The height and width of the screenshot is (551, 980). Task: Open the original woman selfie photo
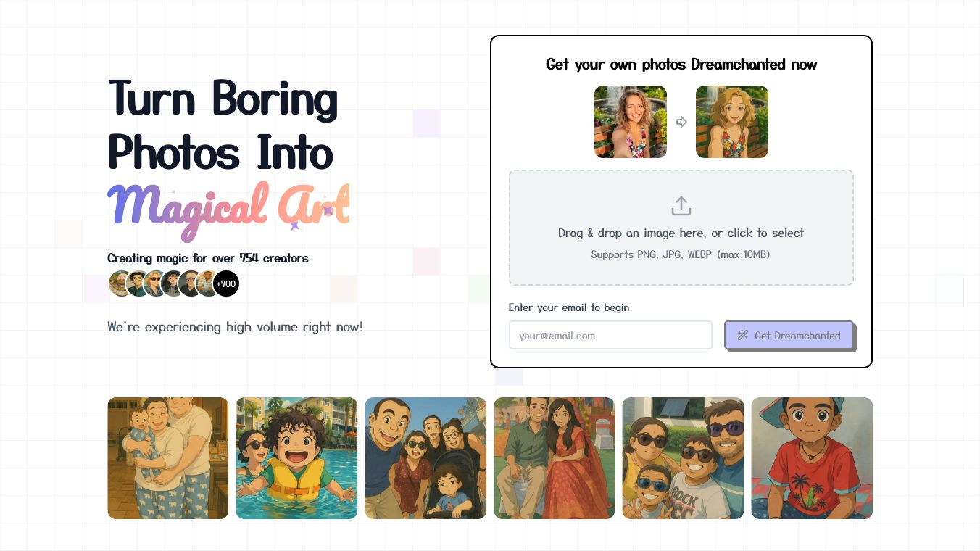(631, 122)
